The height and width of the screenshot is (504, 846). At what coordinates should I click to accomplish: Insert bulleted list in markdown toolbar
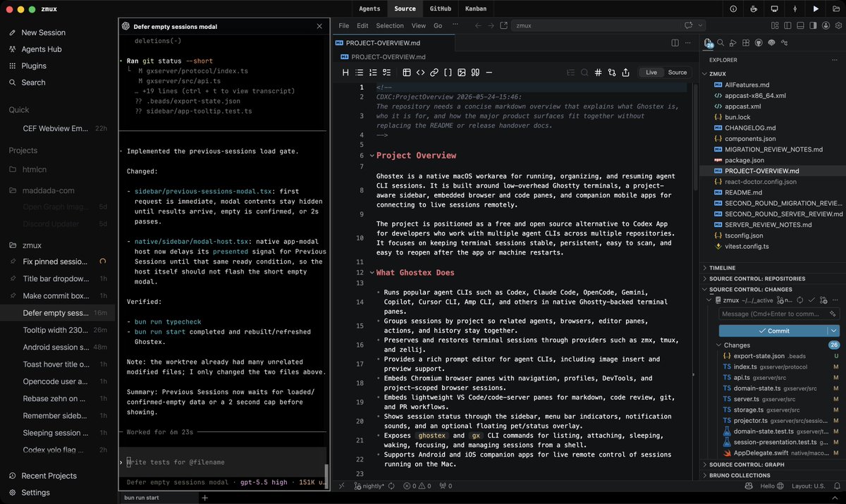coord(360,72)
